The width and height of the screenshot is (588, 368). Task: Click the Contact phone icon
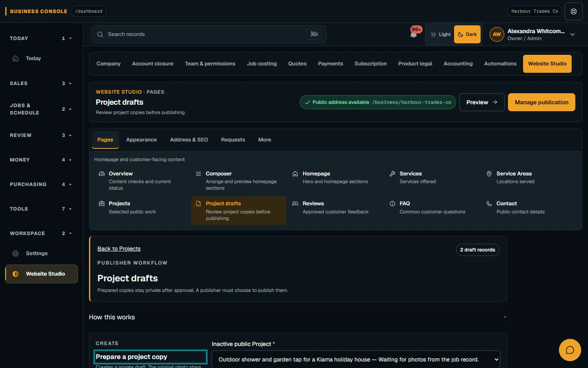(x=489, y=204)
